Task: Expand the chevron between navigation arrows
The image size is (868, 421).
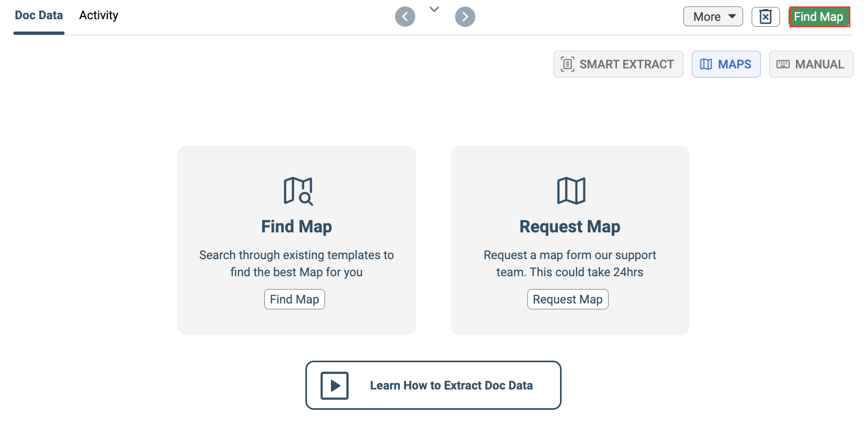Action: [435, 9]
